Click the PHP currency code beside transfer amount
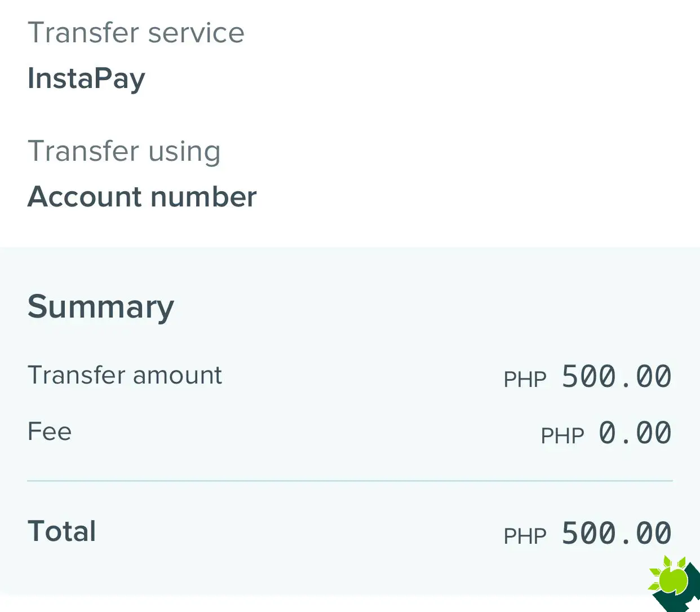 coord(525,379)
